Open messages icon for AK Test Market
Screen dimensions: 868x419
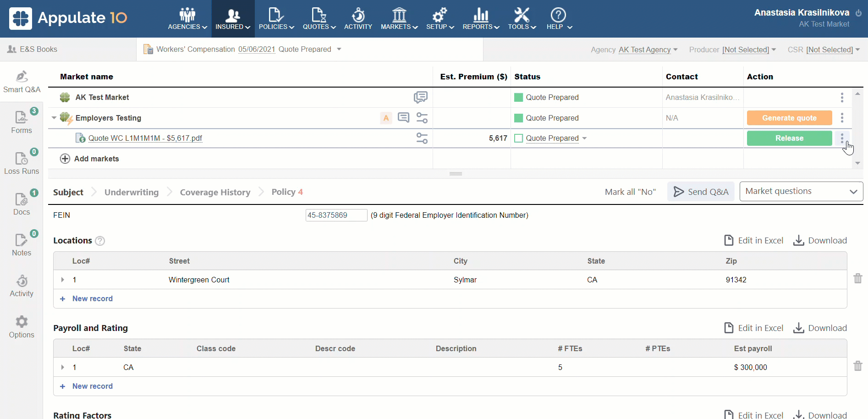point(420,97)
